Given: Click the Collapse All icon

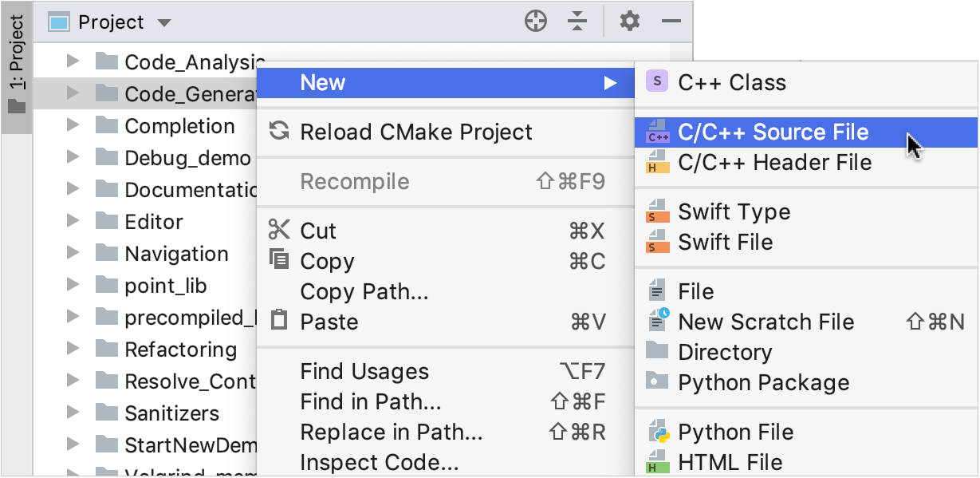Looking at the screenshot, I should click(577, 22).
